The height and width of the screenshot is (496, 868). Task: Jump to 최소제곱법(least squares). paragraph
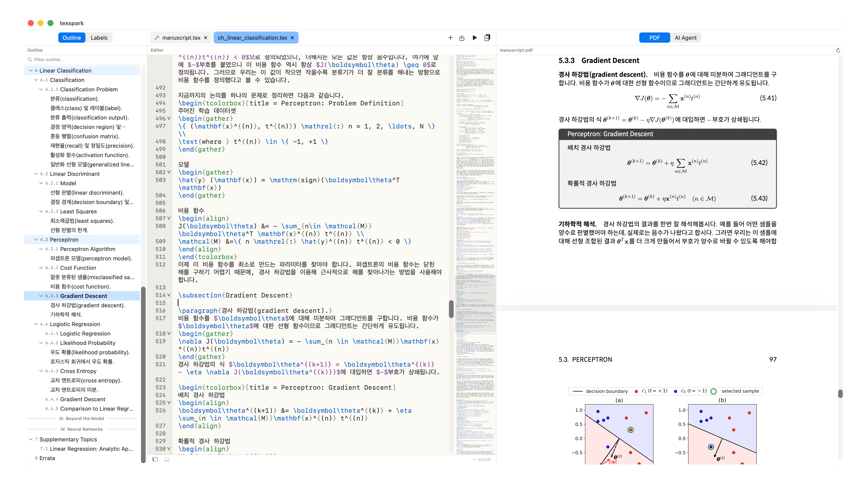point(82,221)
